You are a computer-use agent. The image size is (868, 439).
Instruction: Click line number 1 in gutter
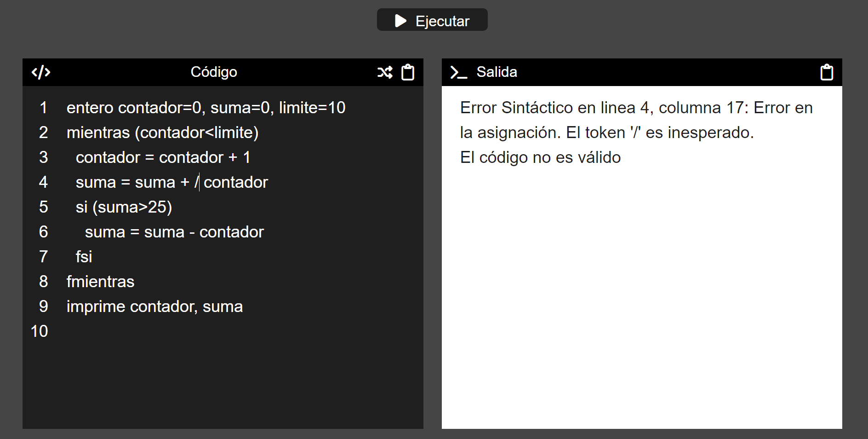coord(44,108)
